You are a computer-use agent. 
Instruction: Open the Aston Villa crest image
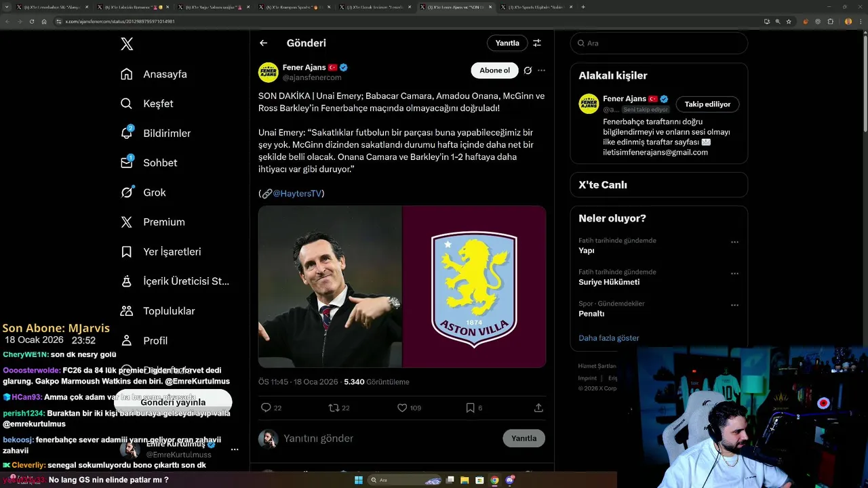(x=475, y=287)
